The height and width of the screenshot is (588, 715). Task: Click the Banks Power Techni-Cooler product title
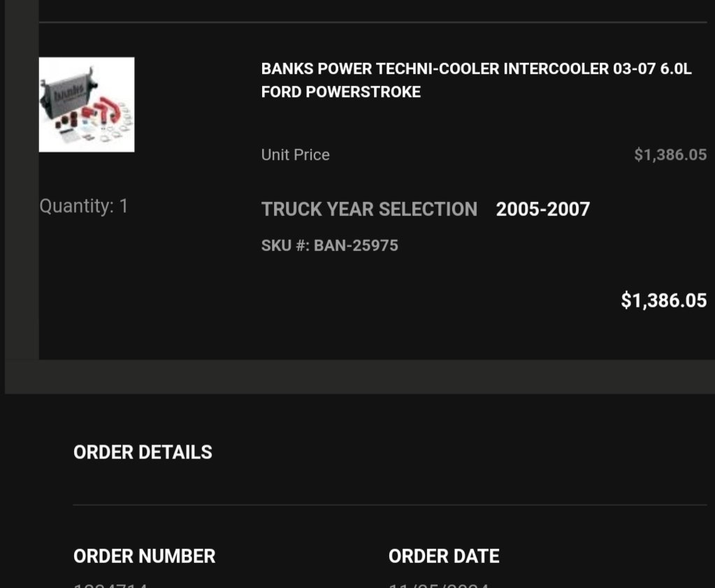point(477,80)
